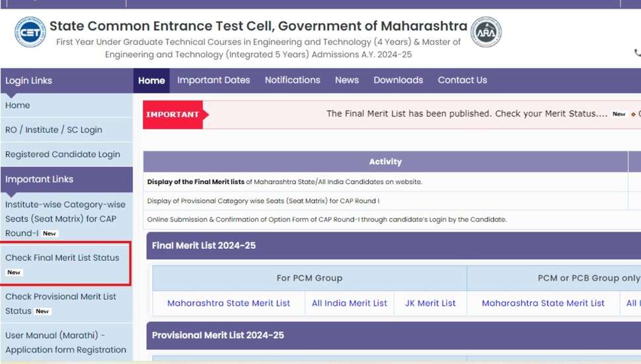The height and width of the screenshot is (364, 641).
Task: Open the Contact Us page
Action: (x=462, y=80)
